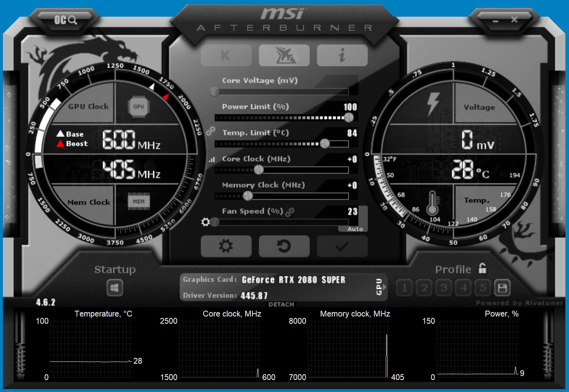The height and width of the screenshot is (392, 569).
Task: Click the Power Limit slider handle
Action: 348,117
